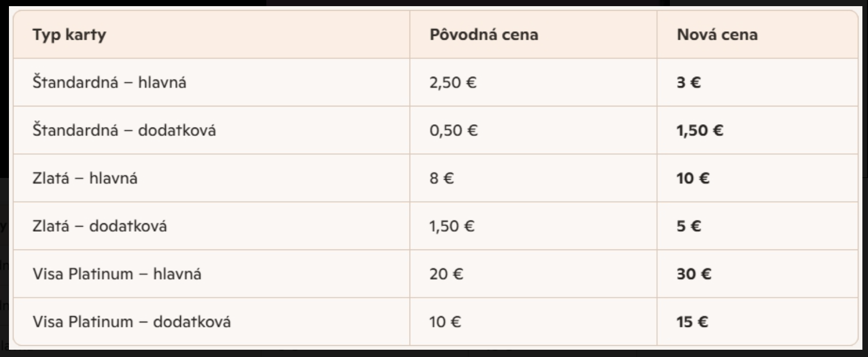Click the original price 2,50 € cell
Image resolution: width=868 pixels, height=357 pixels.
click(452, 83)
